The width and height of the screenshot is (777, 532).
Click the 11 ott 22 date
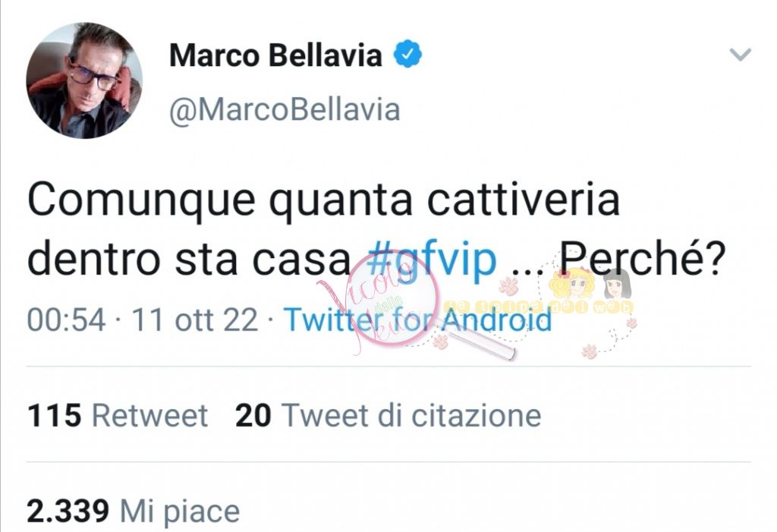coord(194,320)
